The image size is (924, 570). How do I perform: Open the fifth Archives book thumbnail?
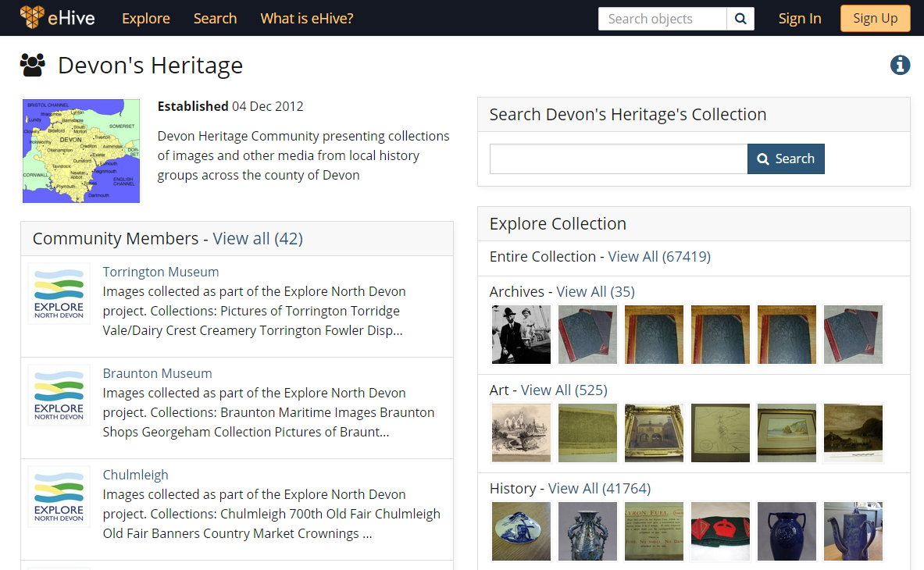point(787,334)
